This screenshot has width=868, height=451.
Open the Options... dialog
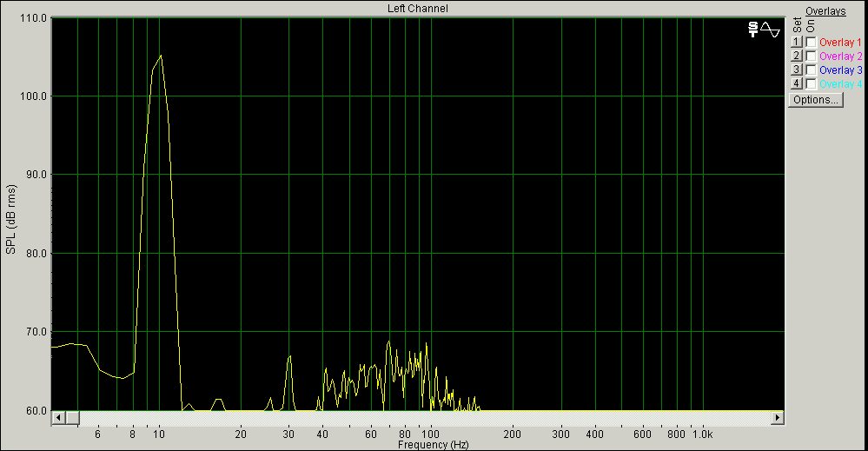click(x=815, y=100)
